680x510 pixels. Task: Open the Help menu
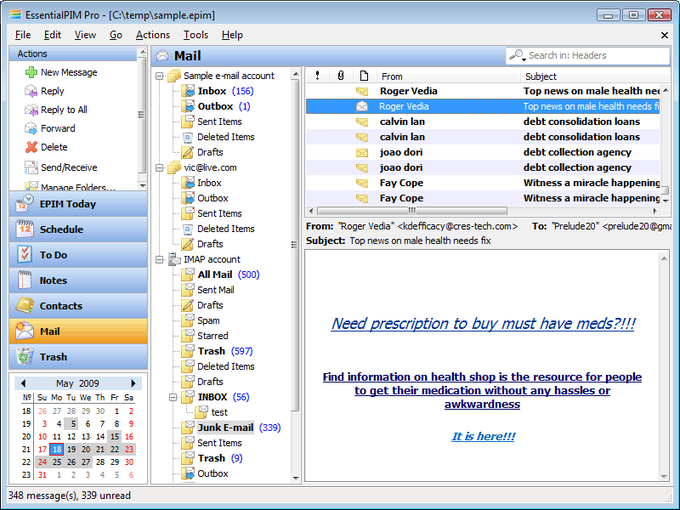[x=232, y=35]
